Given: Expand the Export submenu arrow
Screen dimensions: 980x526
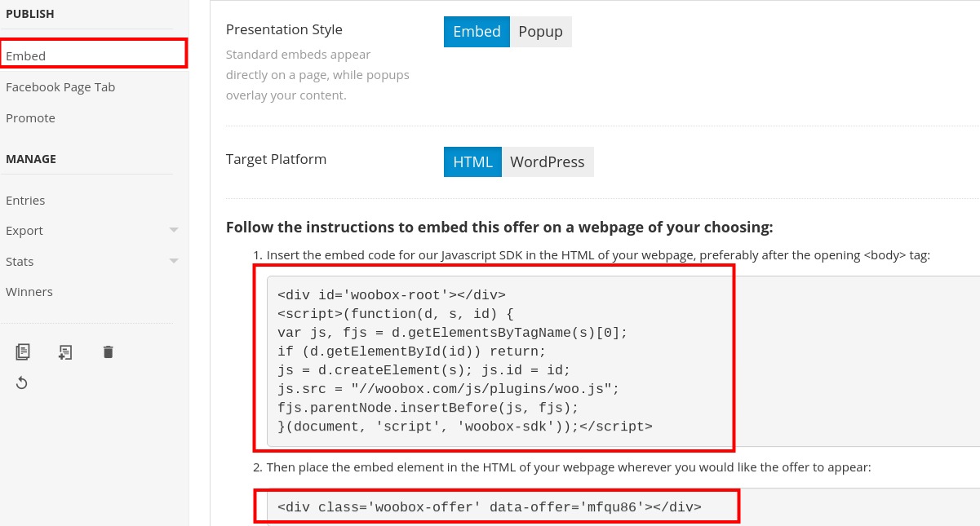Looking at the screenshot, I should click(174, 231).
